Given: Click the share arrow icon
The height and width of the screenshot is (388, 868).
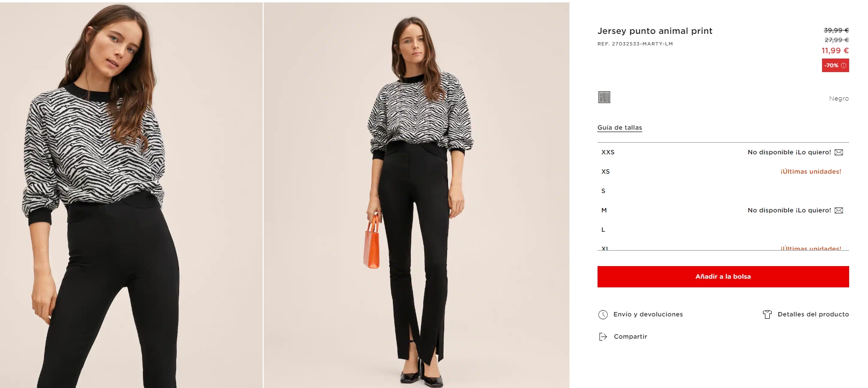Looking at the screenshot, I should [x=603, y=337].
